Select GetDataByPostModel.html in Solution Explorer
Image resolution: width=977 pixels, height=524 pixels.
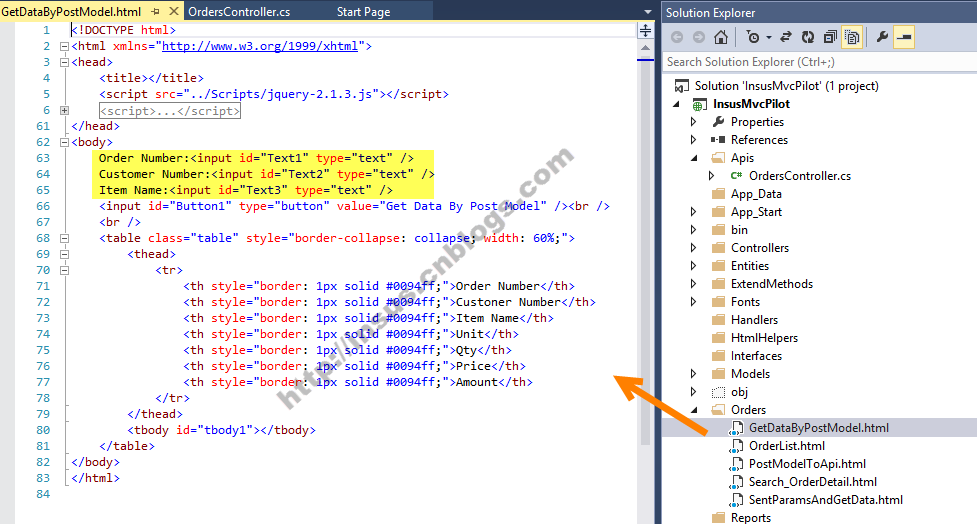click(819, 428)
